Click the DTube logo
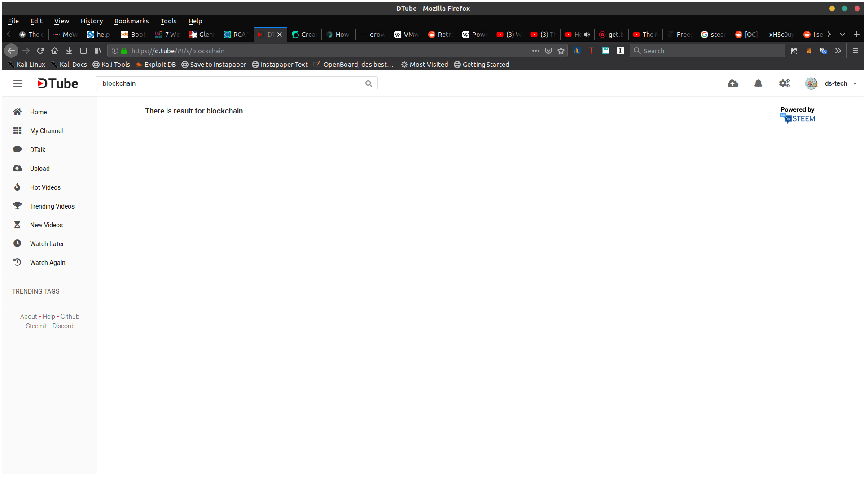Image resolution: width=868 pixels, height=478 pixels. tap(57, 83)
